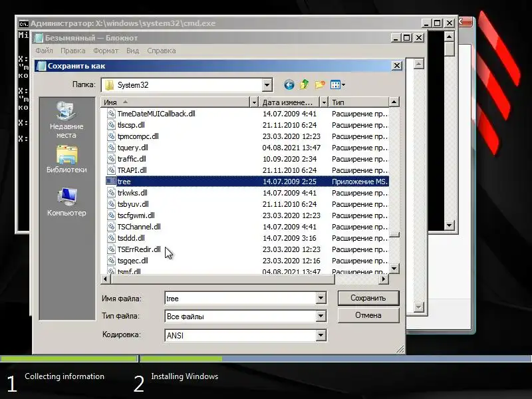
Task: Click the Имя файла text field
Action: (x=241, y=298)
